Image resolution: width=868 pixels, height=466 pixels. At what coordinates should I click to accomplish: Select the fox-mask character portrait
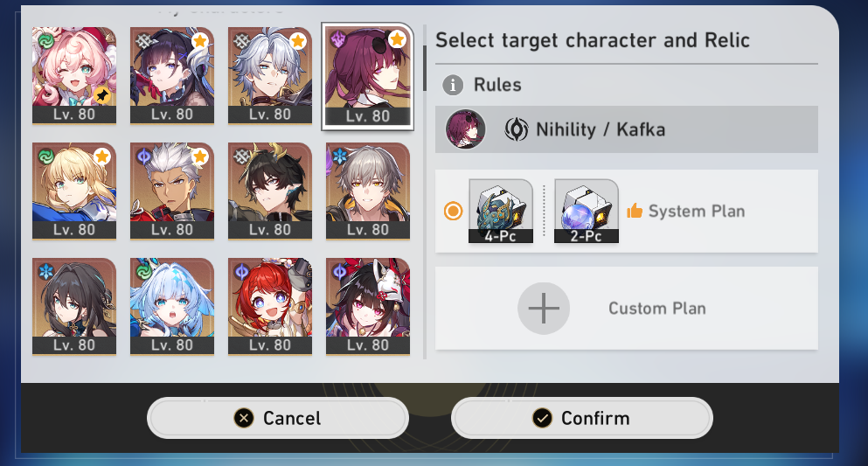(368, 306)
